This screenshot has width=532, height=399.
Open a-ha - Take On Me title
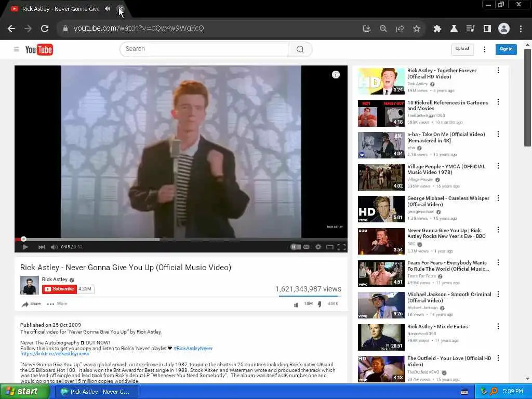(446, 137)
